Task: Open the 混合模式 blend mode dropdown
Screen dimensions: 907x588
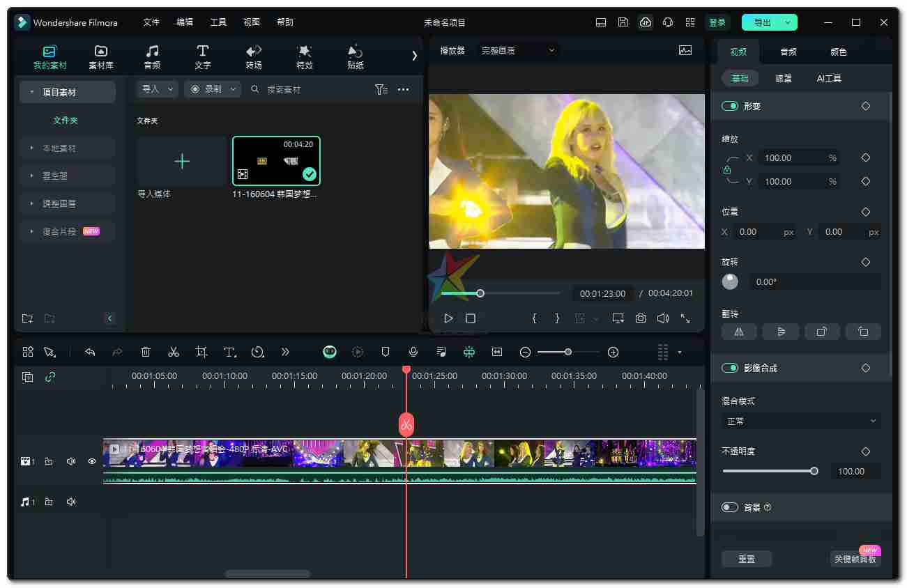Action: tap(801, 421)
